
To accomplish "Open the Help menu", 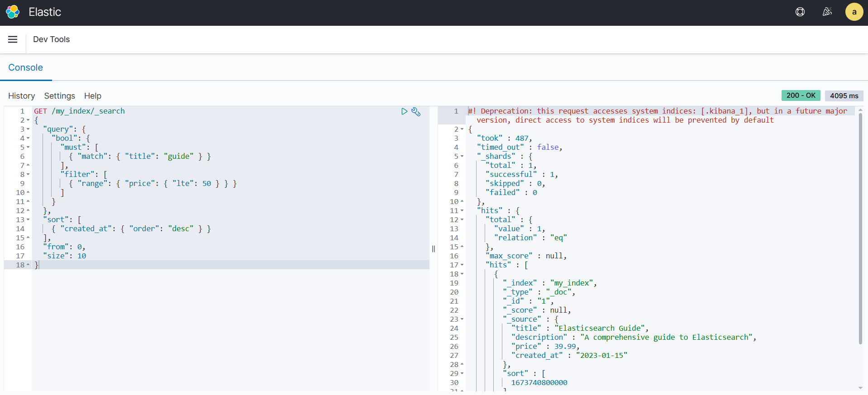I will click(x=93, y=96).
